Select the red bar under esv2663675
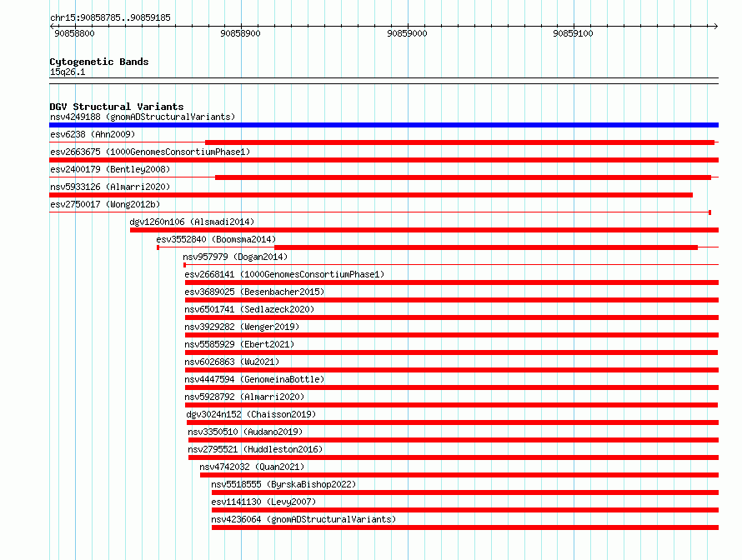 pos(384,160)
